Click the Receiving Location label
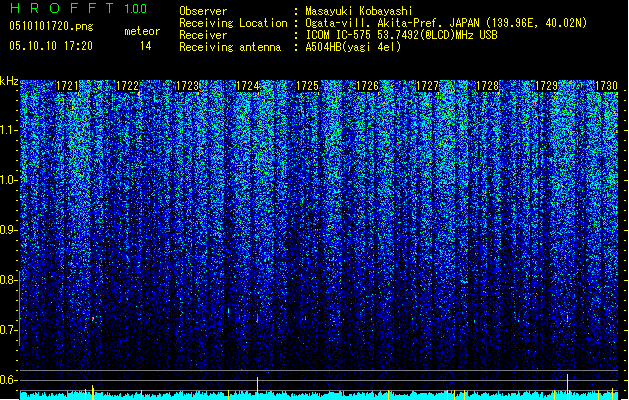This screenshot has width=629, height=400. [233, 23]
